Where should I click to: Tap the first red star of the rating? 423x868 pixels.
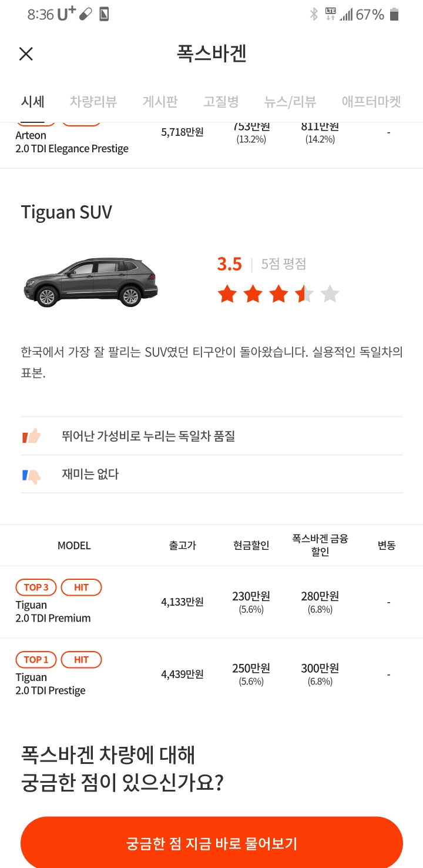pyautogui.click(x=227, y=293)
